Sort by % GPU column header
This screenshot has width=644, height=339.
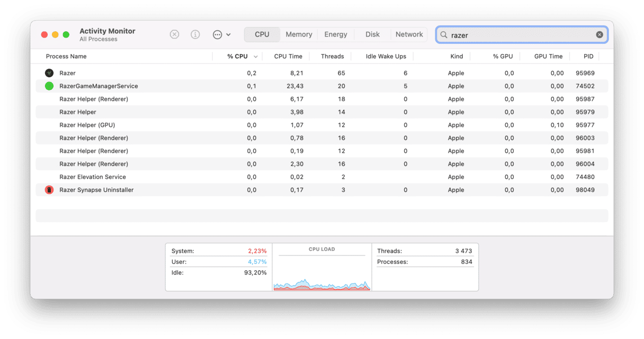point(503,57)
